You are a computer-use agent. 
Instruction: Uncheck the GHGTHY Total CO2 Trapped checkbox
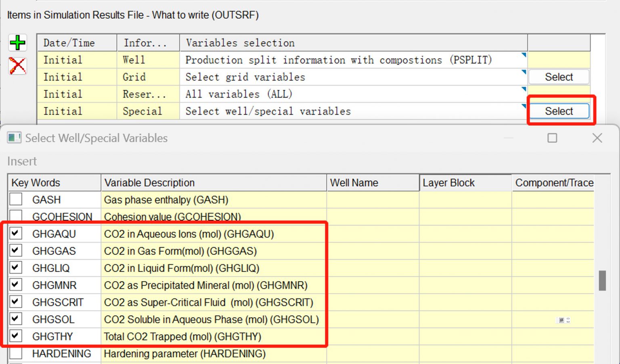point(16,336)
